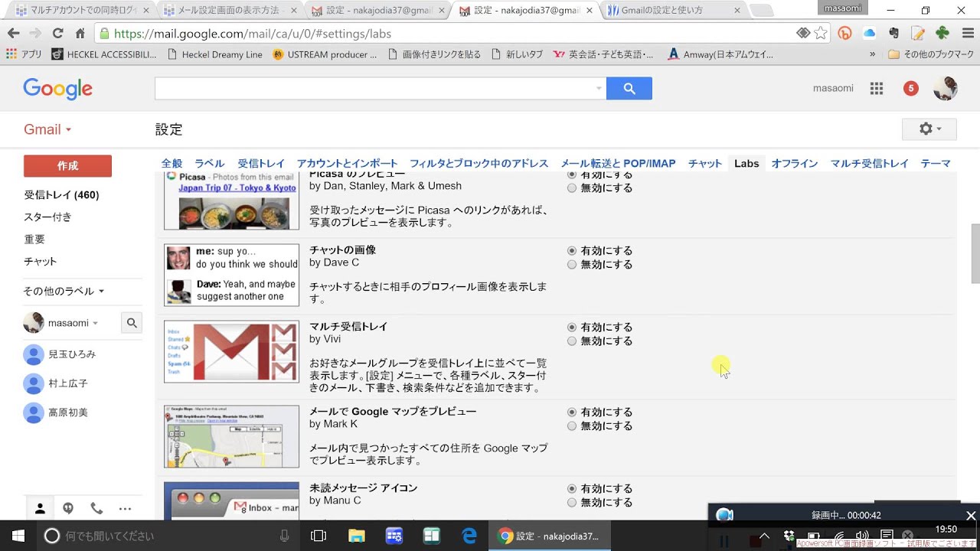Open the Chrome hamburger menu

pos(966,34)
